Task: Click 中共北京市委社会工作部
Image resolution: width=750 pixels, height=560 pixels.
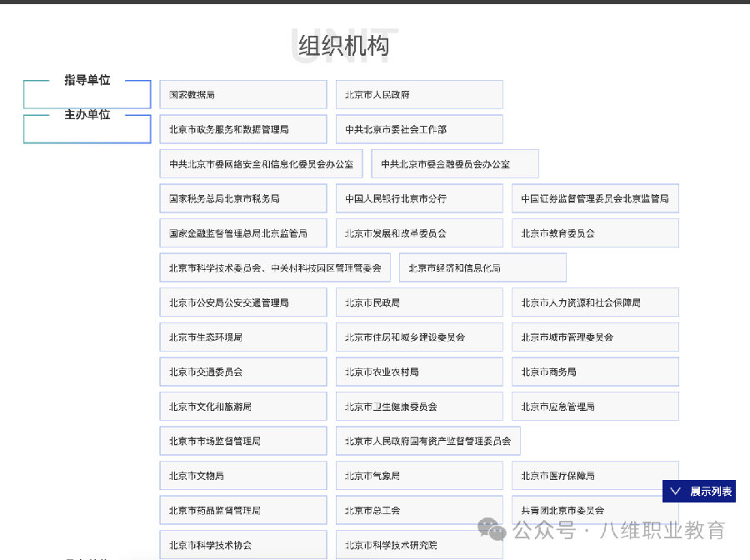Action: (x=419, y=129)
